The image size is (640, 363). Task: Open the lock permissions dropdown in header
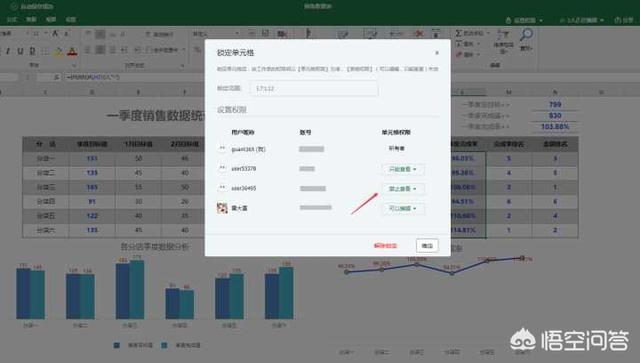(x=524, y=20)
